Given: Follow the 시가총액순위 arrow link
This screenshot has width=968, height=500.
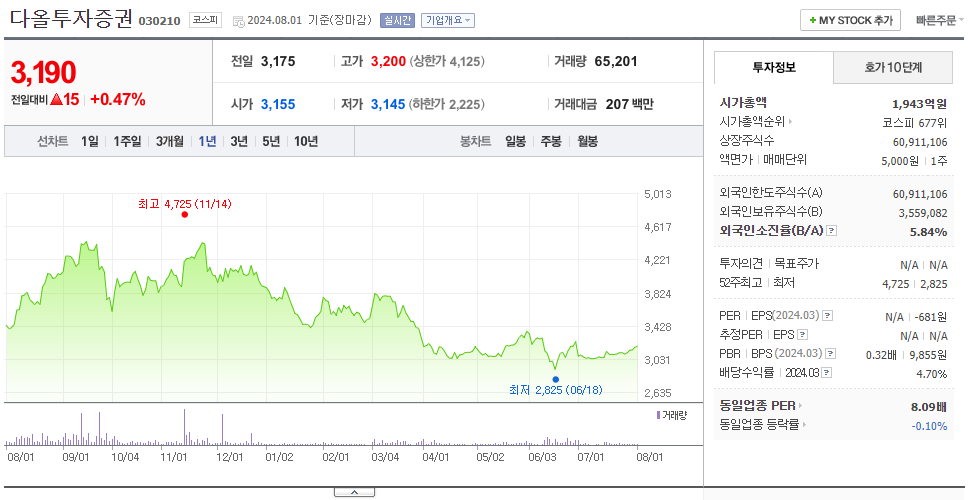Looking at the screenshot, I should (x=756, y=122).
